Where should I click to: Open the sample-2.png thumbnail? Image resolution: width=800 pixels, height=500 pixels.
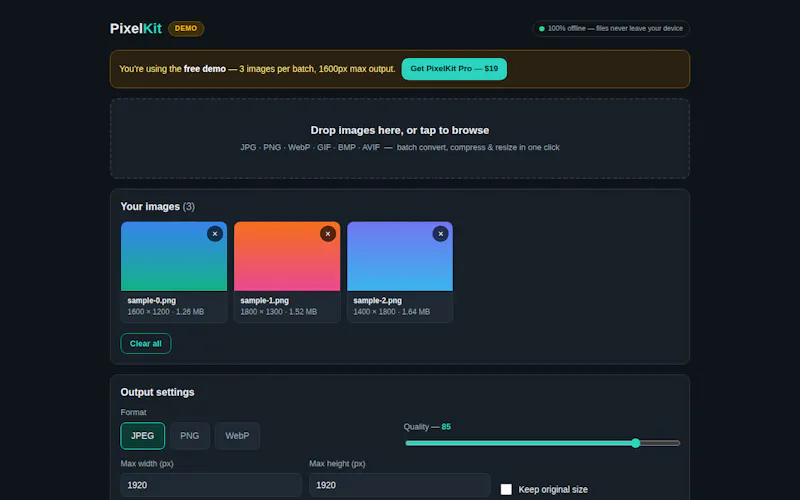click(399, 257)
